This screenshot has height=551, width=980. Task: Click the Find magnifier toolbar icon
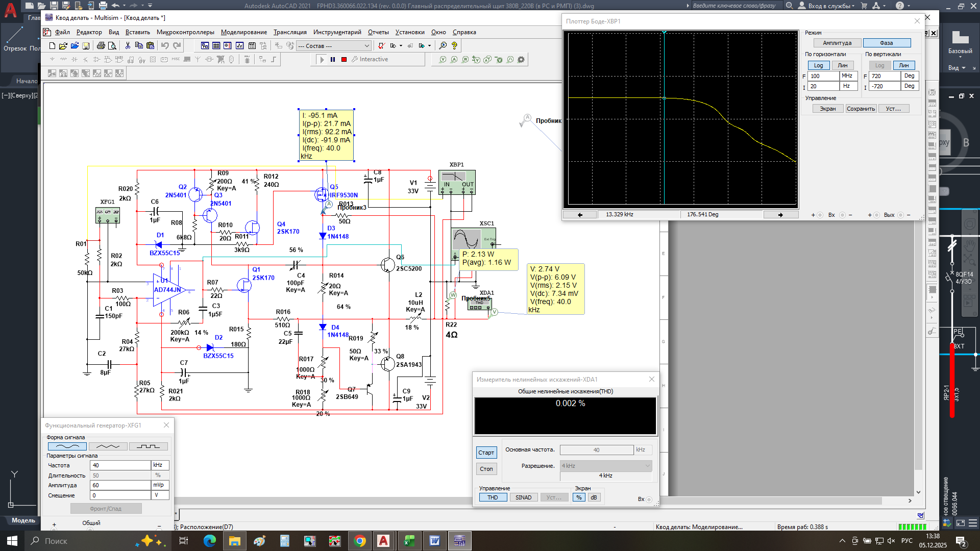(x=443, y=46)
